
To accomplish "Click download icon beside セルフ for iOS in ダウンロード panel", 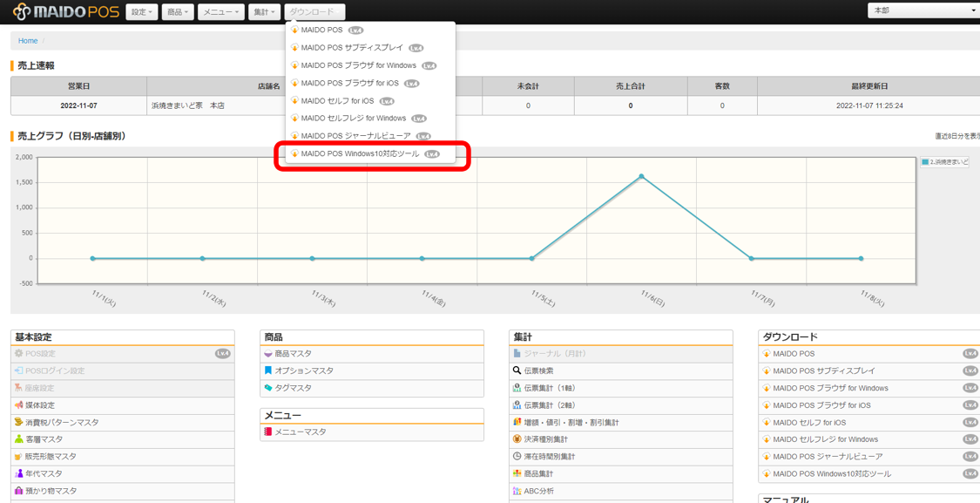I will 767,422.
